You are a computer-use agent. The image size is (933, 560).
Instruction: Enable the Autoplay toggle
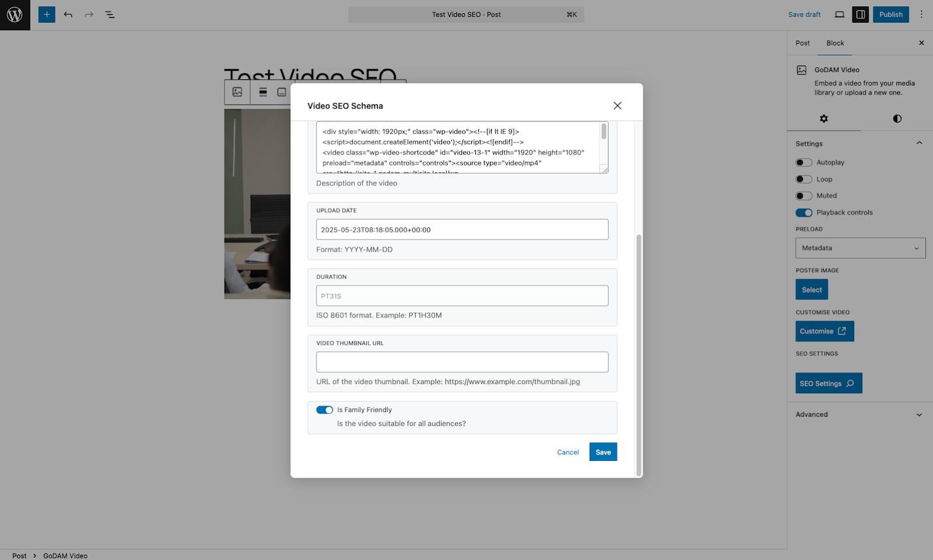coord(803,162)
